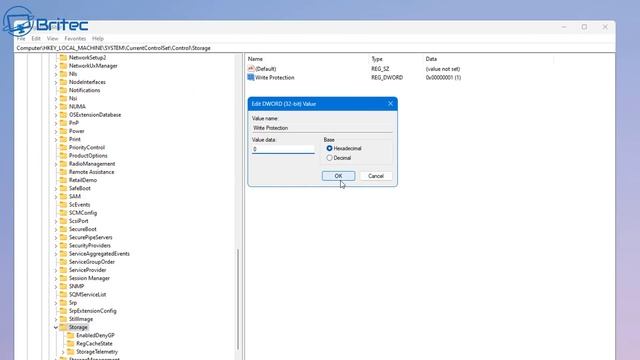Select the Nls folder icon
This screenshot has height=360, width=640.
pyautogui.click(x=63, y=74)
